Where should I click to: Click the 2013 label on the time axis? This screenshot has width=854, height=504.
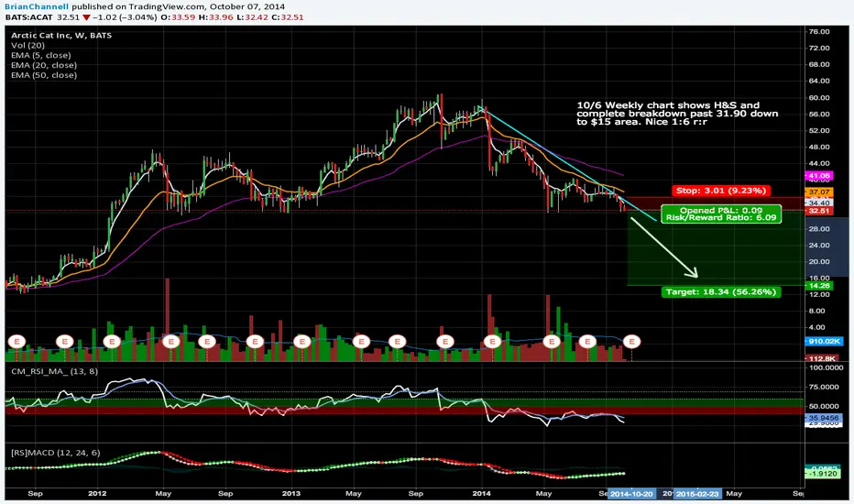pos(290,494)
